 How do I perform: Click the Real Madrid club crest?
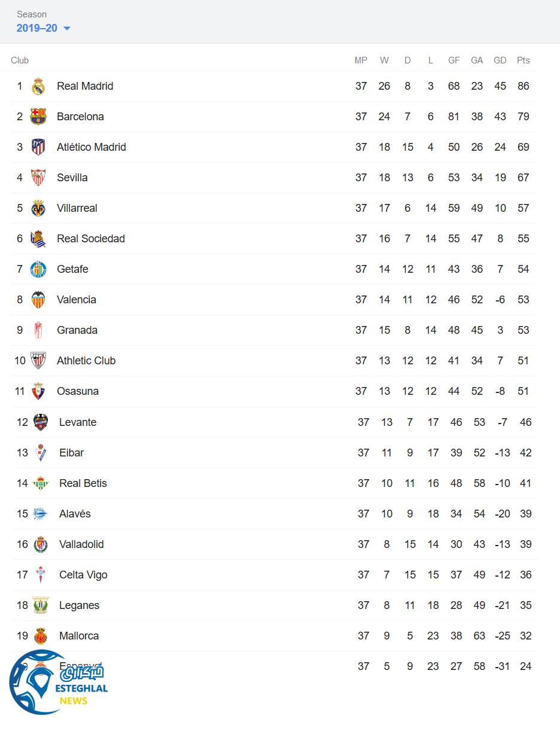pyautogui.click(x=38, y=86)
